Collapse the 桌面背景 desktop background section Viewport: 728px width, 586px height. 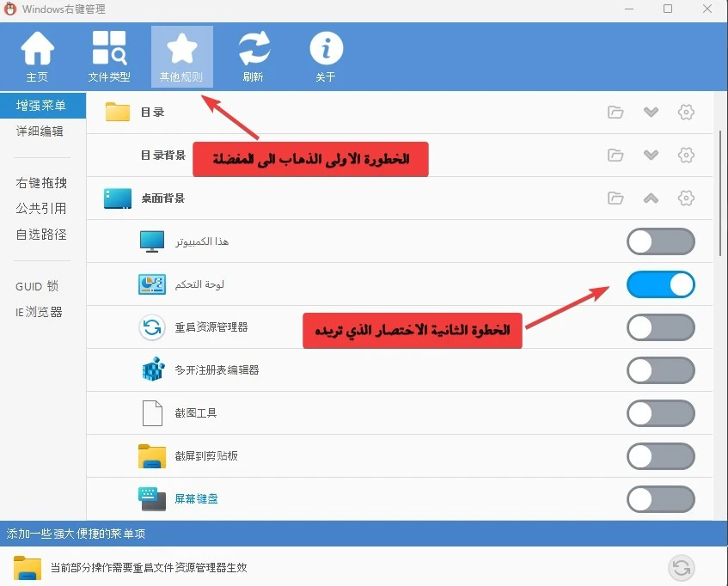pos(651,198)
